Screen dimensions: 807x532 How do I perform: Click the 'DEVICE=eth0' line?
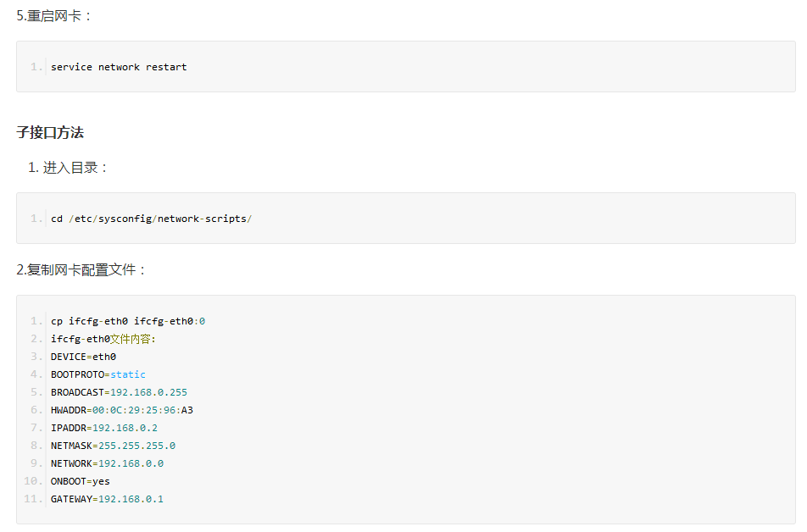83,357
